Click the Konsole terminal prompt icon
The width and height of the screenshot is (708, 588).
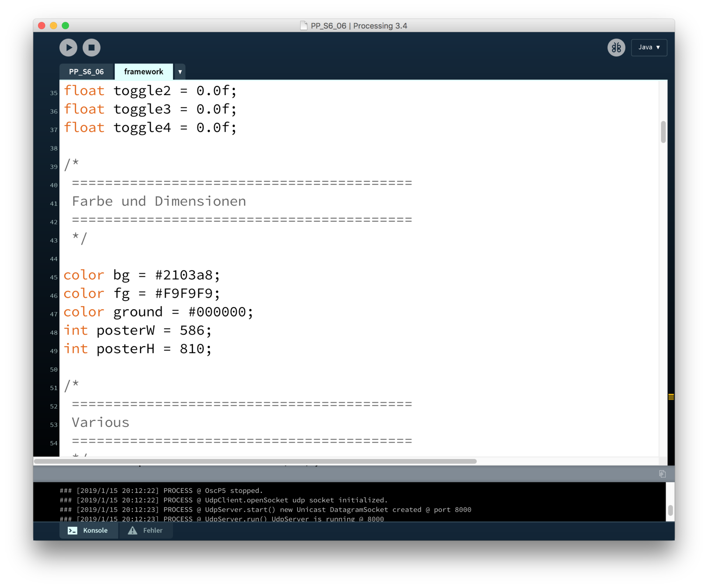(x=72, y=530)
